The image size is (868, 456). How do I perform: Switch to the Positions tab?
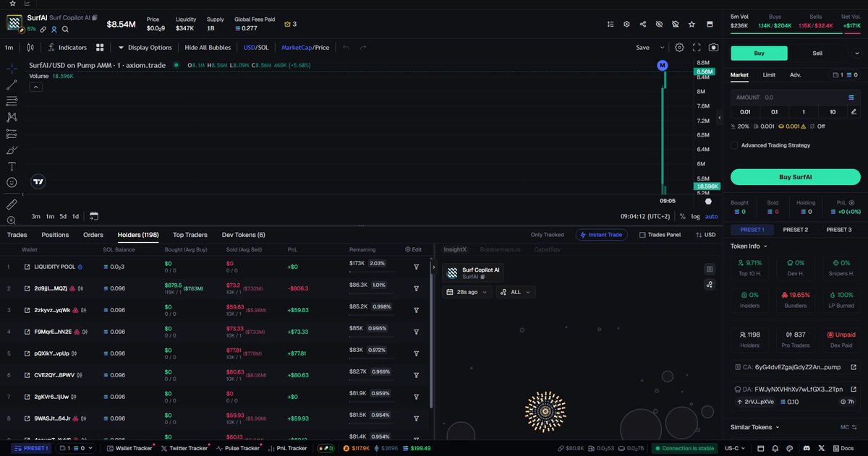tap(55, 235)
